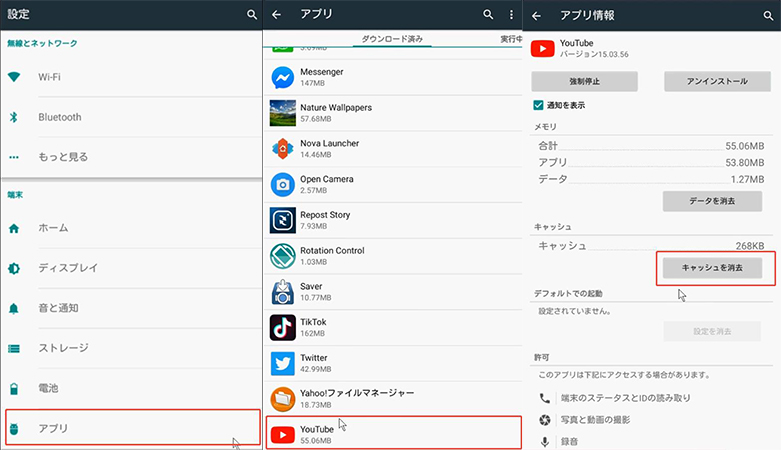Image resolution: width=781 pixels, height=450 pixels.
Task: Click the 端末のステータスとIDの読み取り permission text
Action: pos(626,398)
